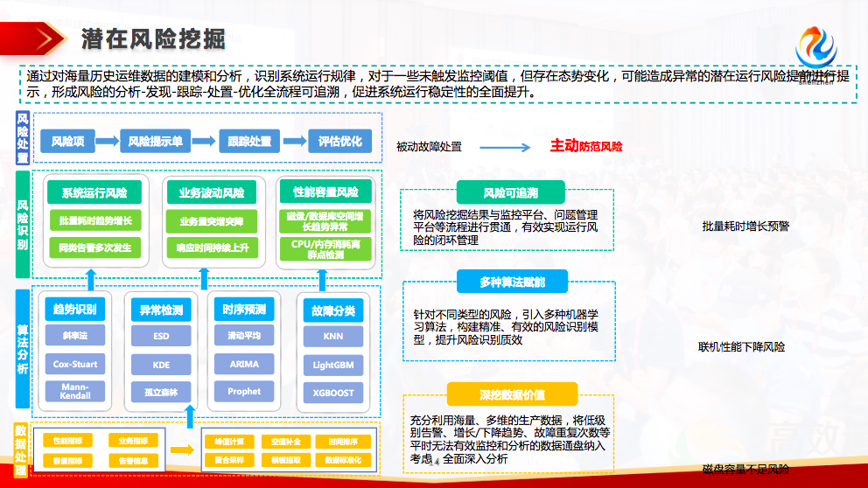The image size is (868, 488).
Task: Select the 风险提示单 step box
Action: tap(156, 141)
